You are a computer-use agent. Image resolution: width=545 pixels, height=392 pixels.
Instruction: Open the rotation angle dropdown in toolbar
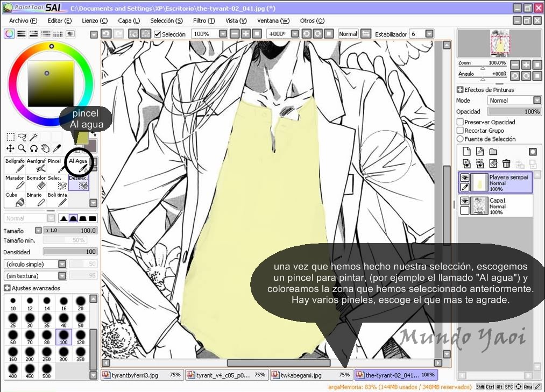tap(295, 34)
